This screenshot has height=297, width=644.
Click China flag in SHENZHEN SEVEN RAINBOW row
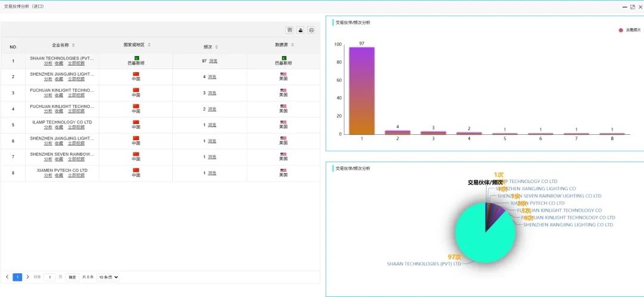136,154
